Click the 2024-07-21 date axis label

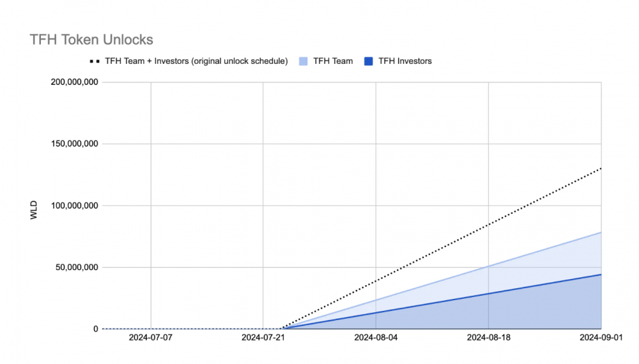[263, 337]
